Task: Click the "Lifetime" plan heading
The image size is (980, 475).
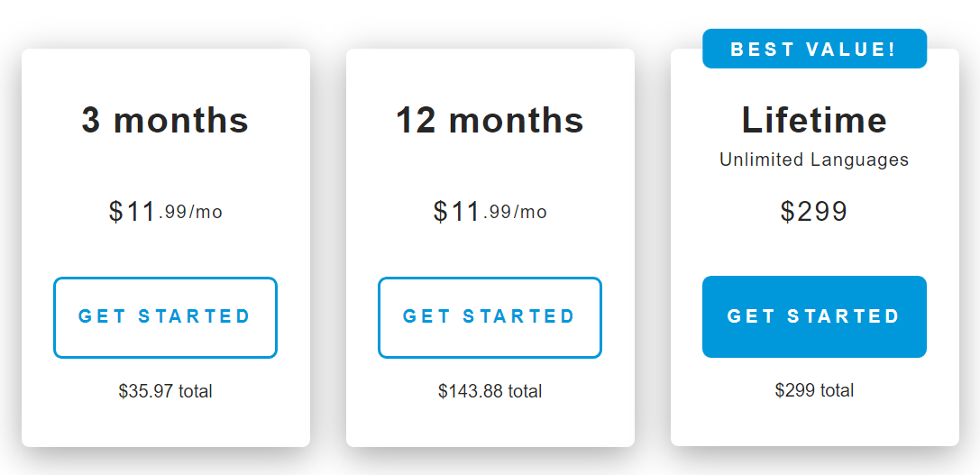Action: [814, 120]
